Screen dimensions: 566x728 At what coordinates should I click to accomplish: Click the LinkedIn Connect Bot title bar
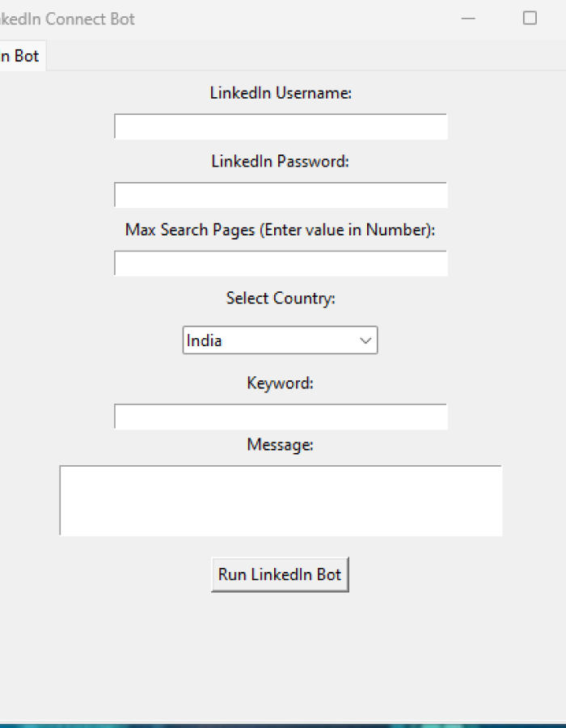pyautogui.click(x=243, y=18)
